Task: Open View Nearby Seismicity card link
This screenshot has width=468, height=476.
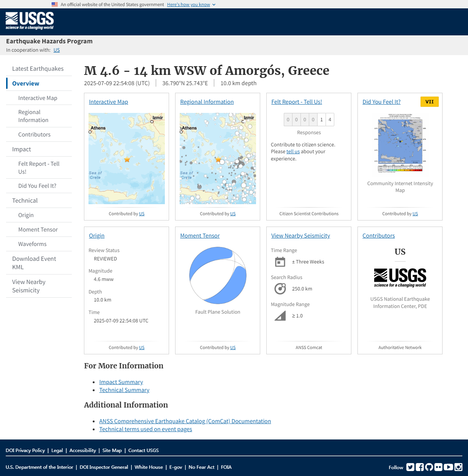Action: pyautogui.click(x=300, y=236)
